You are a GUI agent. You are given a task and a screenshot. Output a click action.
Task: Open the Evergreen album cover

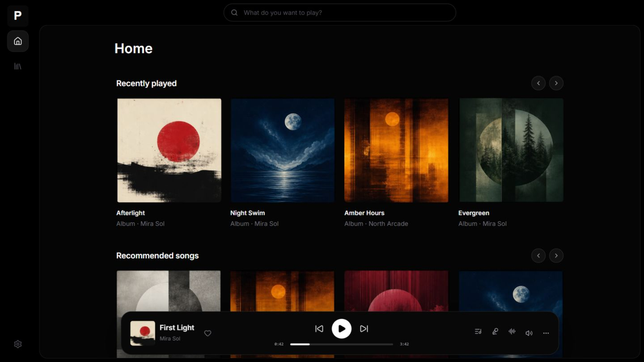coord(511,150)
